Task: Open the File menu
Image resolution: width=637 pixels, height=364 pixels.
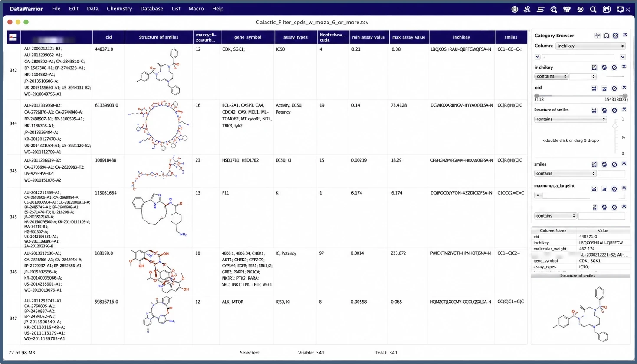Action: click(56, 9)
